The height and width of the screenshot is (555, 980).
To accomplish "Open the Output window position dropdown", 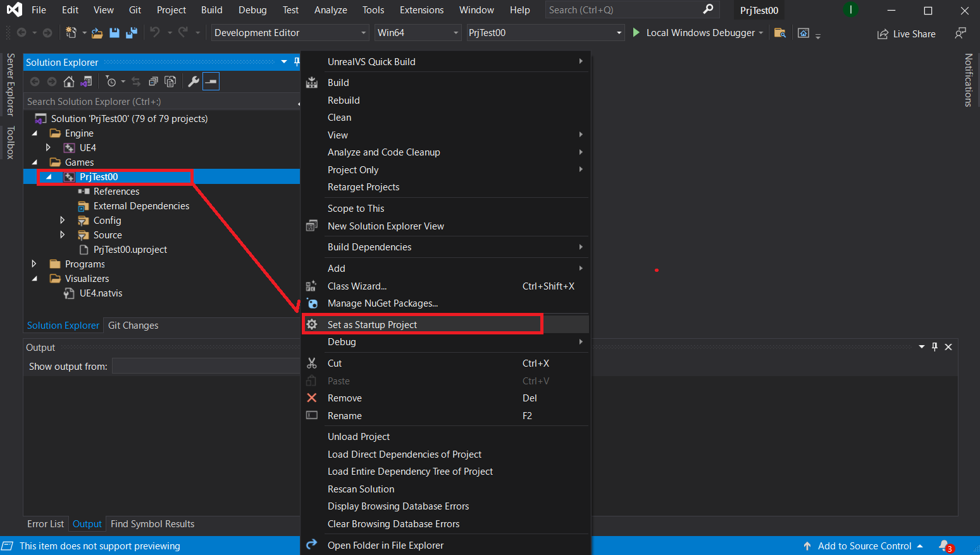I will 922,347.
